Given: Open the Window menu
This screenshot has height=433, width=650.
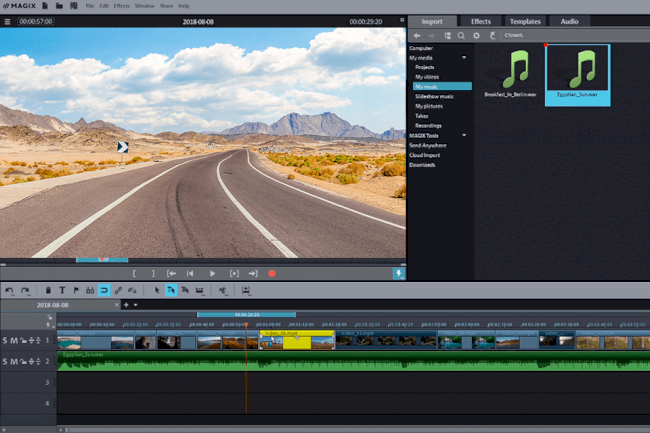Looking at the screenshot, I should (144, 6).
